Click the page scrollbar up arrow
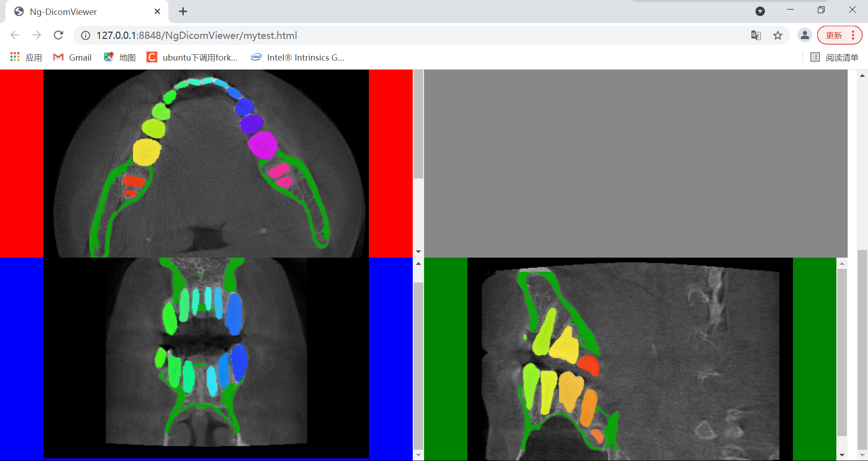 [x=862, y=75]
